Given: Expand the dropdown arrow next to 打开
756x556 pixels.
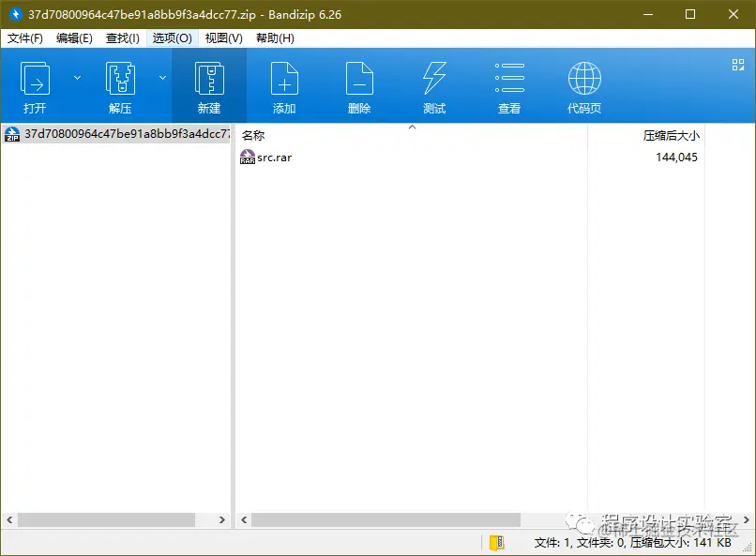Looking at the screenshot, I should click(77, 78).
